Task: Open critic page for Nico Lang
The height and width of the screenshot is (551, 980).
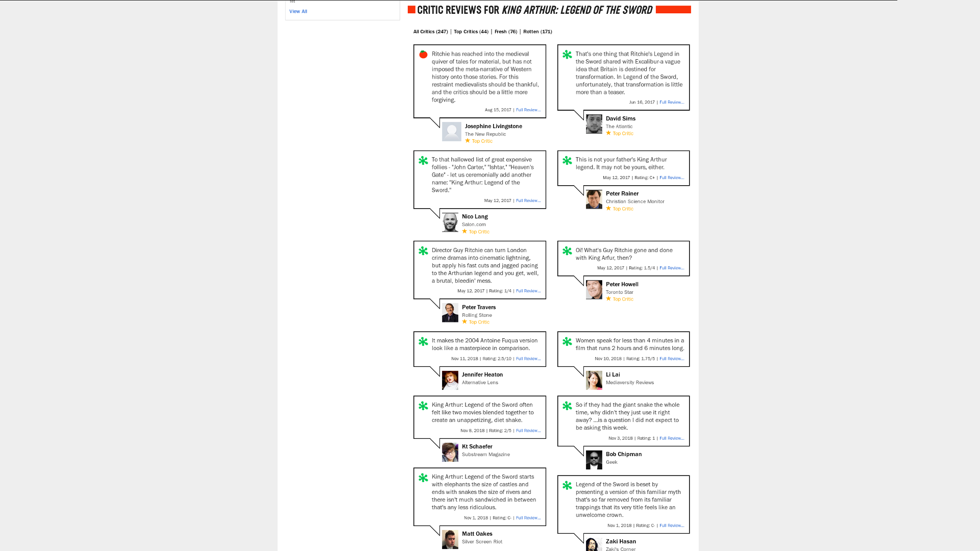Action: click(475, 216)
